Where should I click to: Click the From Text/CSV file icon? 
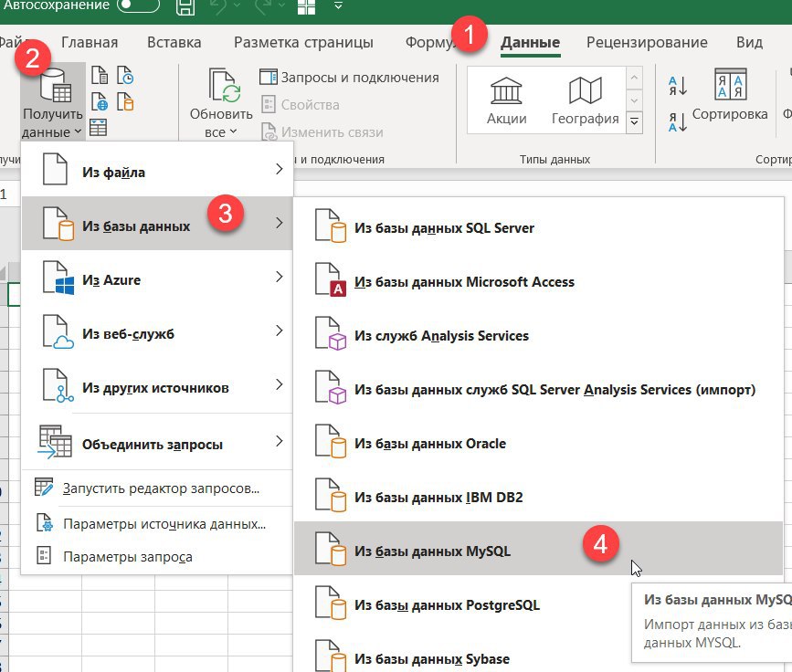pos(100,75)
